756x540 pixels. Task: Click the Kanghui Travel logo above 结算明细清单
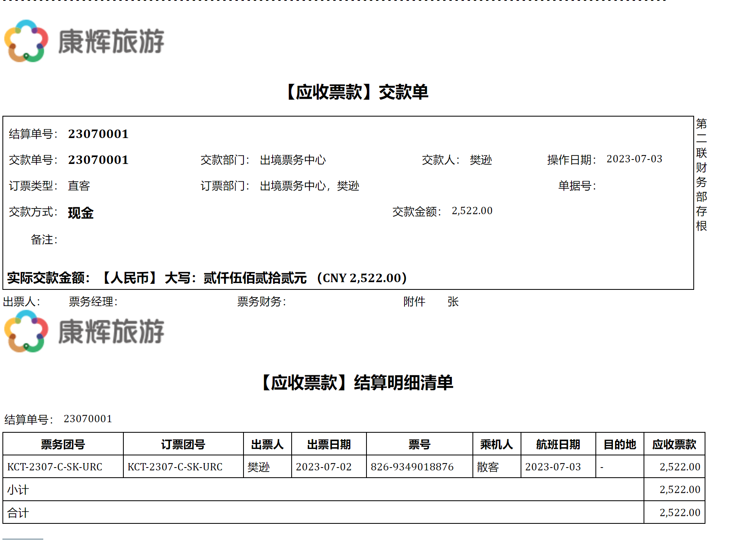coord(84,331)
